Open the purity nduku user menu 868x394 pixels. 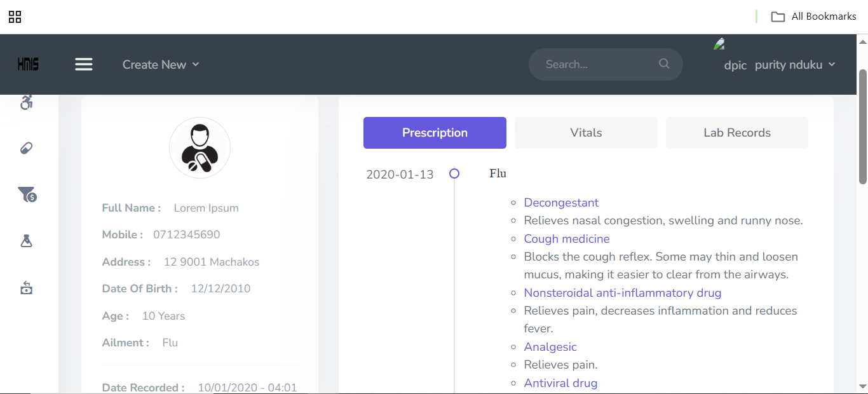coord(794,65)
